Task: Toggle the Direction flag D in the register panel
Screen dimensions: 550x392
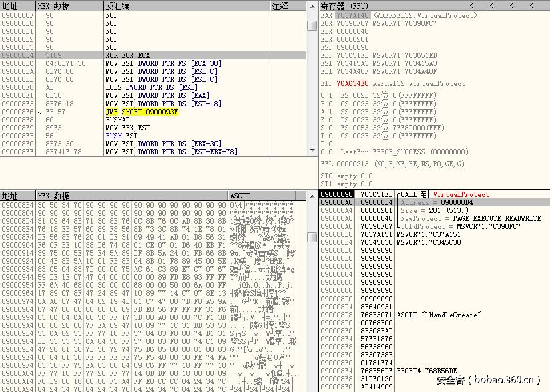Action: click(x=322, y=144)
